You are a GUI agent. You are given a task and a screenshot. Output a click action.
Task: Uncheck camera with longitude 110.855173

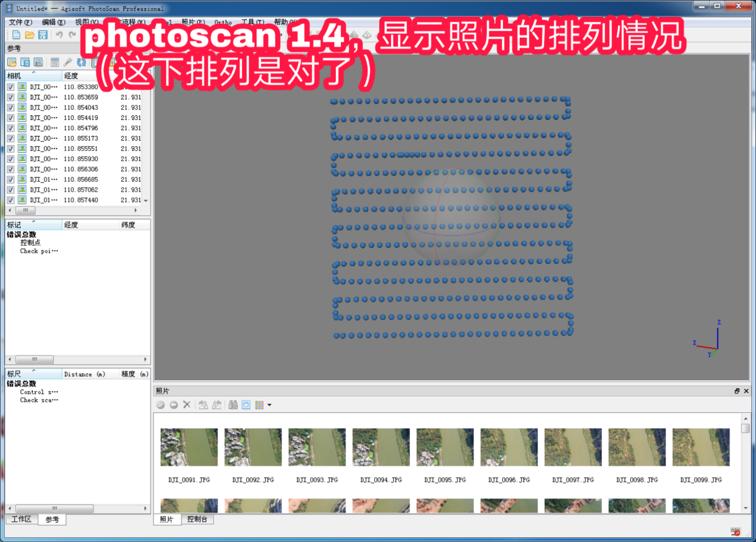tap(11, 139)
